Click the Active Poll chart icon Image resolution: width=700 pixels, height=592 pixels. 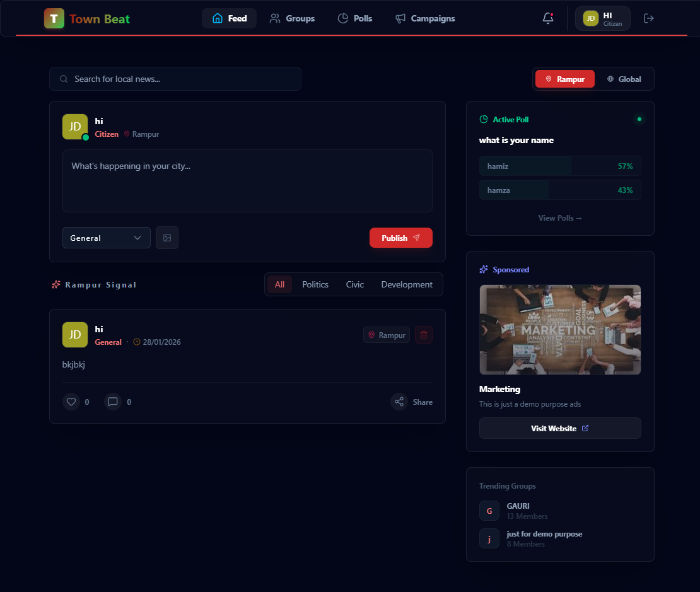[484, 119]
